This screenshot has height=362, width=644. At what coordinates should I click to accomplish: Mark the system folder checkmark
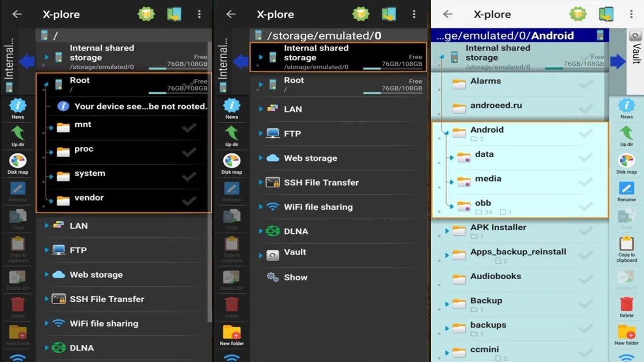[x=189, y=176]
